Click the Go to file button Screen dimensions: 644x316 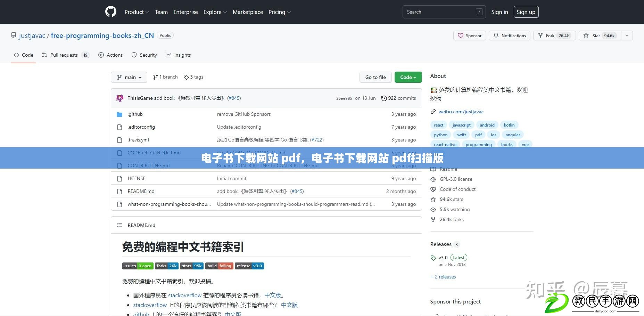click(375, 77)
